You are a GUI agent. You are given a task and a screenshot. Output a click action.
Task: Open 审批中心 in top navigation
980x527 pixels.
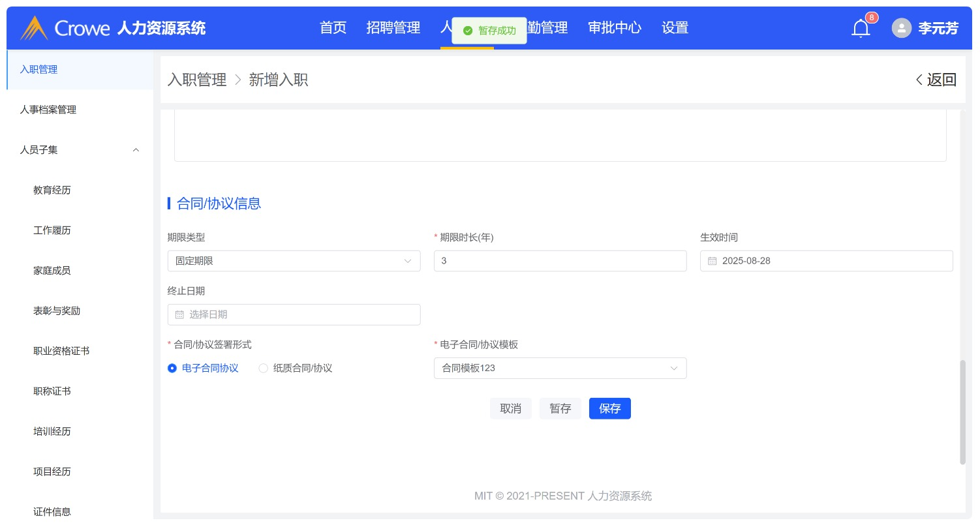pos(614,28)
